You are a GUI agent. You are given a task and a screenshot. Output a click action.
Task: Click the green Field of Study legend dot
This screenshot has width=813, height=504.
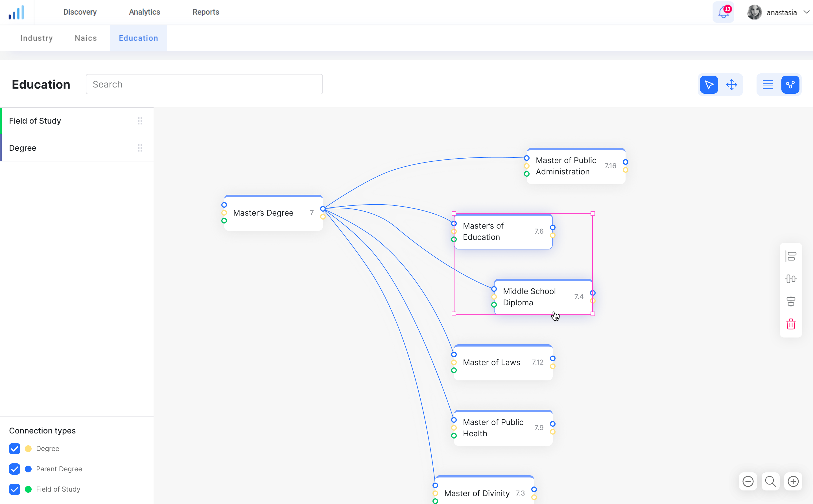coord(28,489)
